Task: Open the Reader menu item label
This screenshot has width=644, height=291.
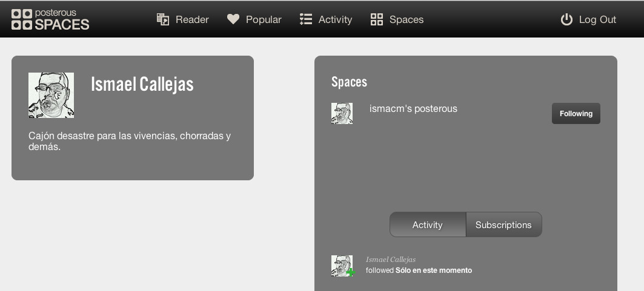Action: 192,19
